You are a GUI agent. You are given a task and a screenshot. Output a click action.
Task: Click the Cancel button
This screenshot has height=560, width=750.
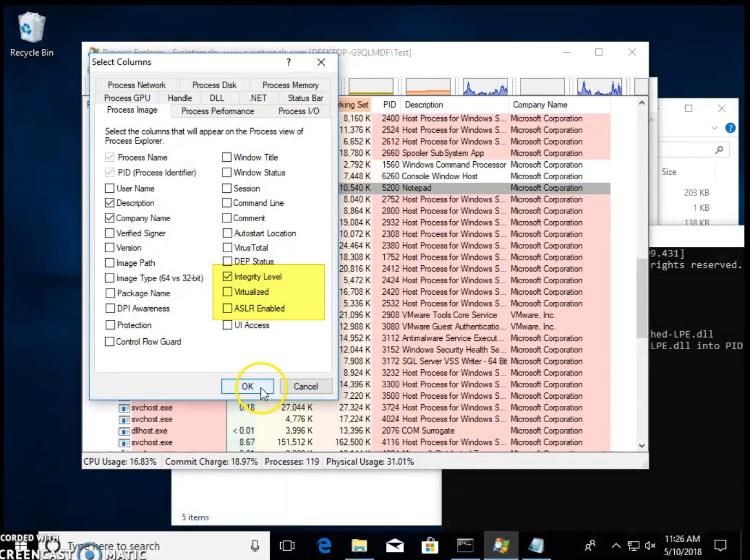(306, 386)
